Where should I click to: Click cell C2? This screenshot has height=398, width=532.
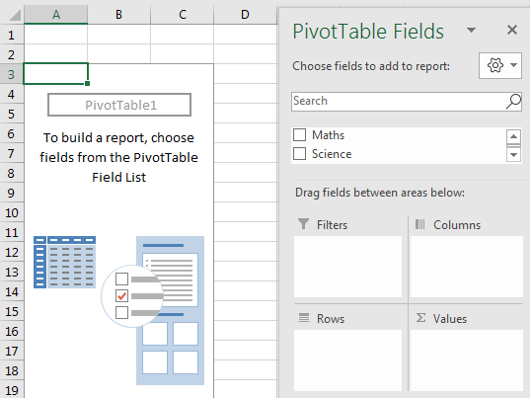pyautogui.click(x=183, y=54)
